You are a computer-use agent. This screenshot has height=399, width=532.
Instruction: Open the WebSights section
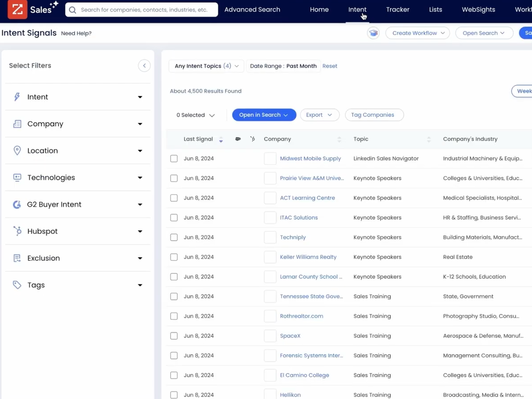point(478,9)
